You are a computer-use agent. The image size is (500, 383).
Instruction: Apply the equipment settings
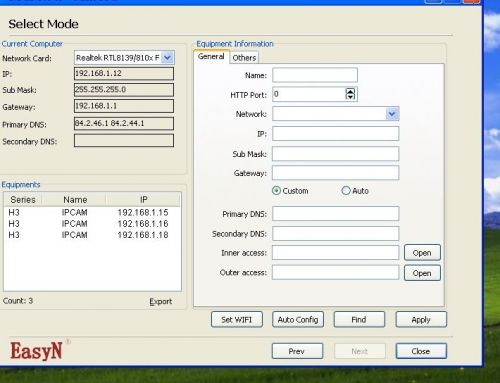(x=421, y=320)
